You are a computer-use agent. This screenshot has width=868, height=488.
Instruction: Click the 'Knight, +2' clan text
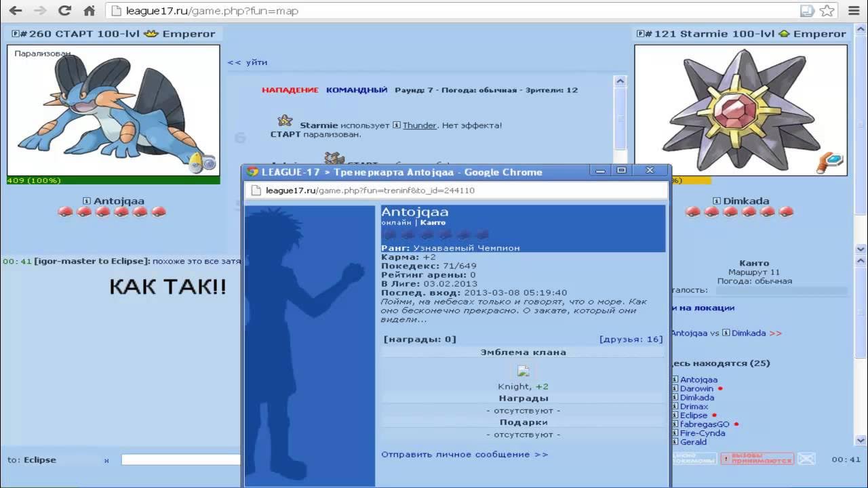pos(523,386)
